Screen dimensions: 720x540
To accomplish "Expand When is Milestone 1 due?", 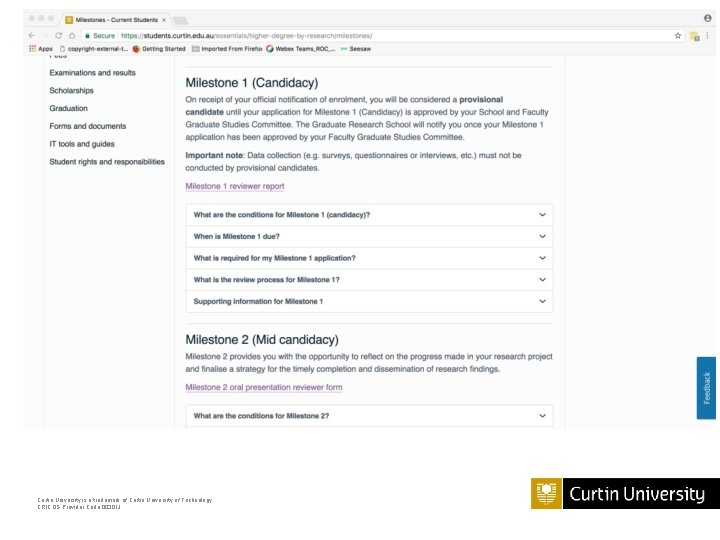I will click(369, 236).
